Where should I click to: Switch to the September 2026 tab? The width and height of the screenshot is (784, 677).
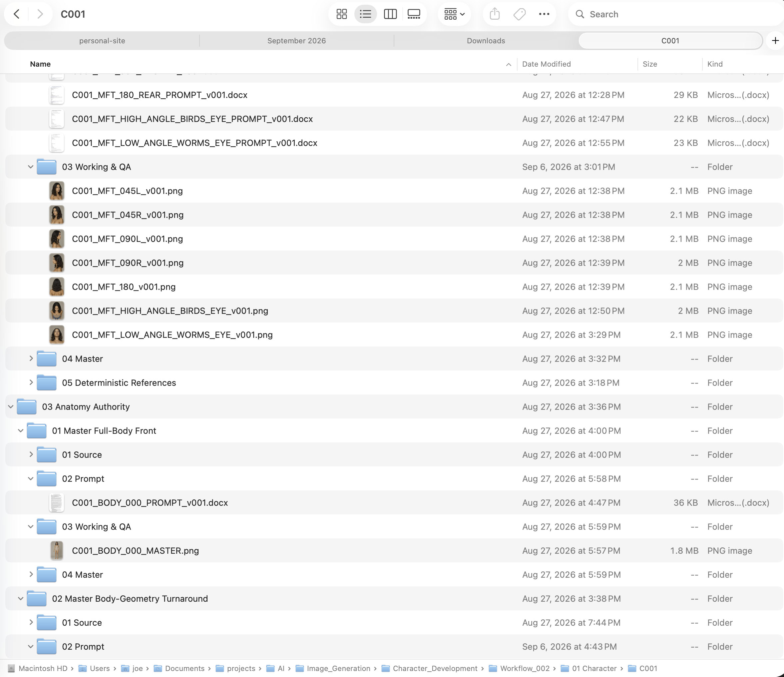click(x=297, y=41)
